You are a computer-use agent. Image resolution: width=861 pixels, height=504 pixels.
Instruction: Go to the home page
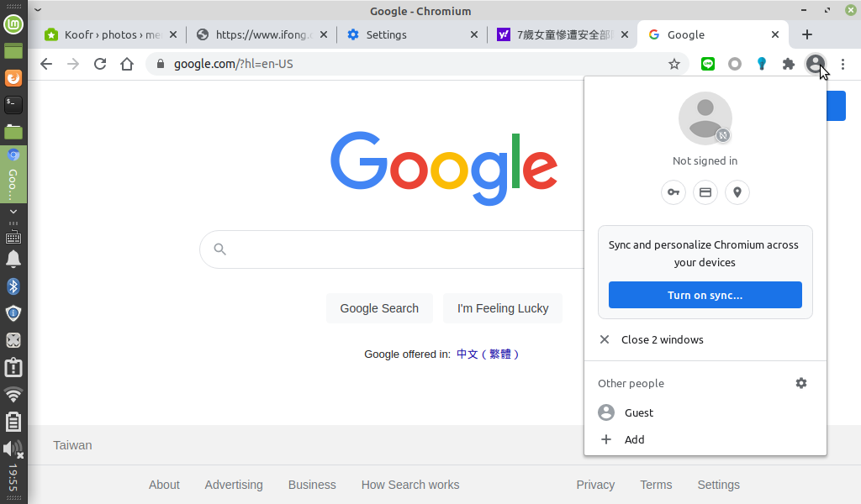tap(127, 64)
